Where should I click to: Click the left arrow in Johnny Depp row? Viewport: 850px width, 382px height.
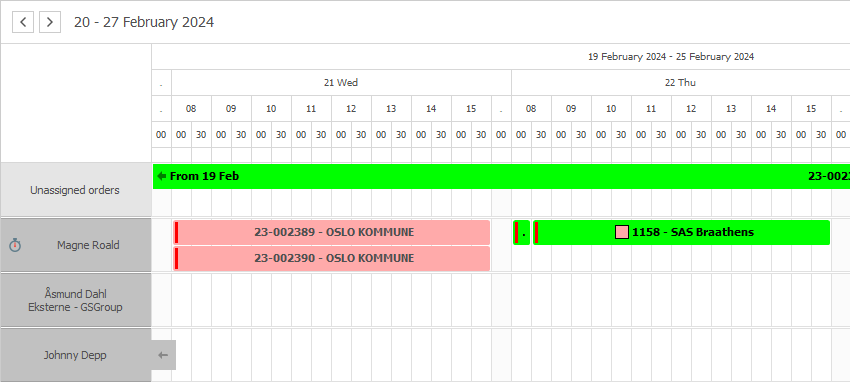[163, 355]
